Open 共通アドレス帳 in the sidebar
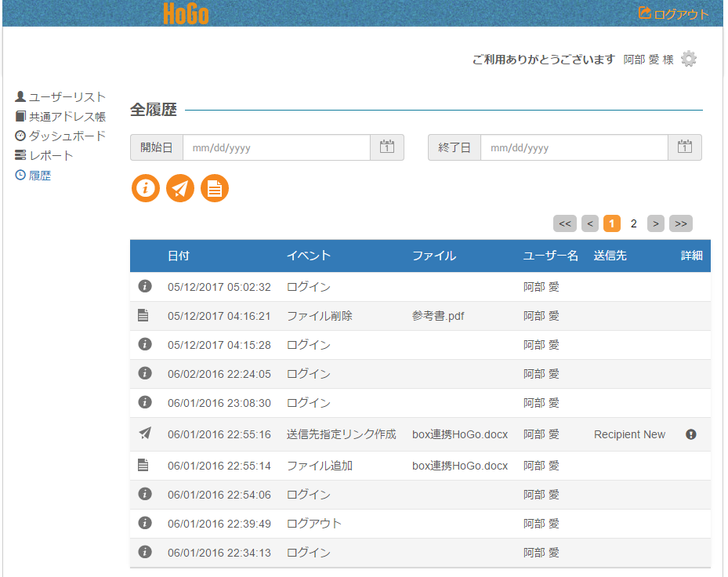728x577 pixels. click(x=67, y=117)
